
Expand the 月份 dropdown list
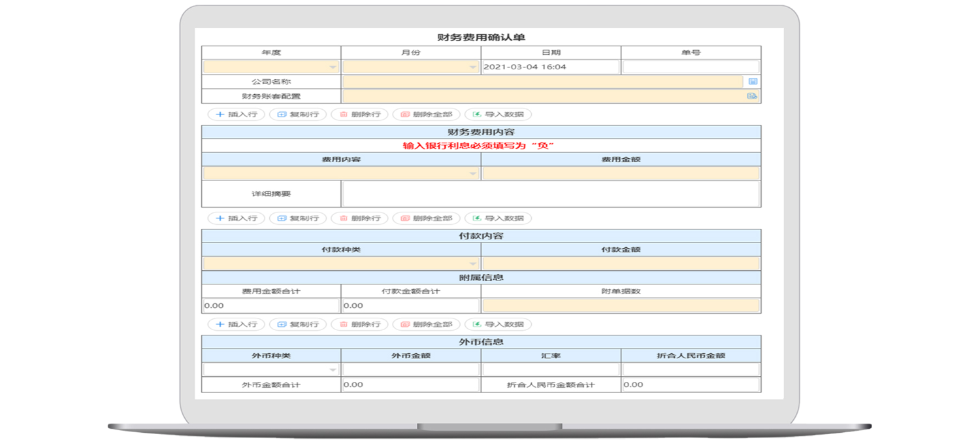[411, 67]
